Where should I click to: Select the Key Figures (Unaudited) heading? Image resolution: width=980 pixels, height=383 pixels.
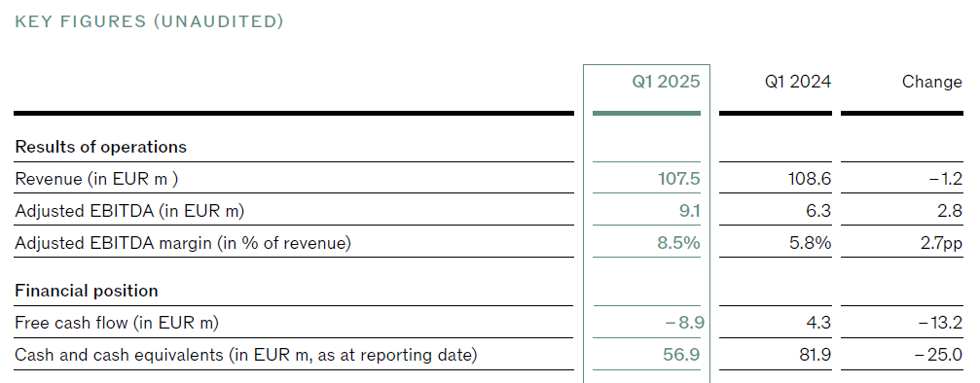coord(149,21)
